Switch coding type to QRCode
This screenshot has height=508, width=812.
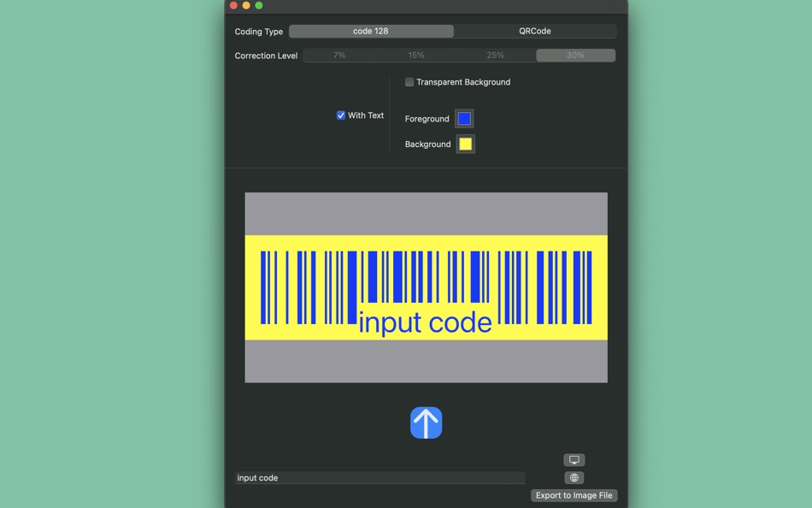click(x=535, y=31)
